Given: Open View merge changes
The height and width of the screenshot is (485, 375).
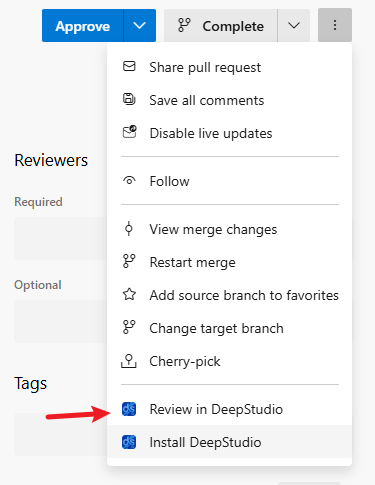Looking at the screenshot, I should 229,229.
